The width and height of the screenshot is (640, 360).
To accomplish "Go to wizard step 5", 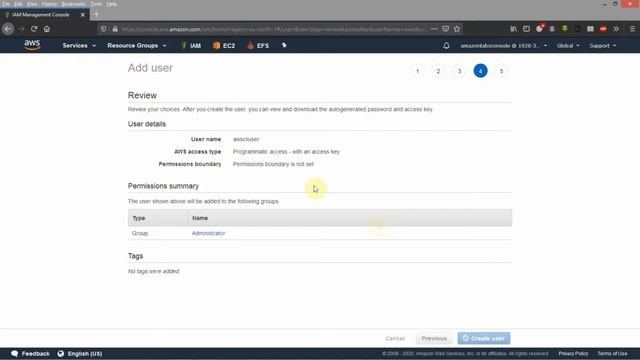I will click(502, 71).
